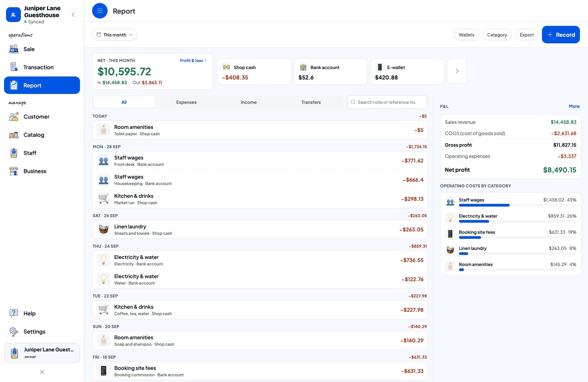Click the Bank account wallet icon
588x382 pixels.
pyautogui.click(x=303, y=67)
